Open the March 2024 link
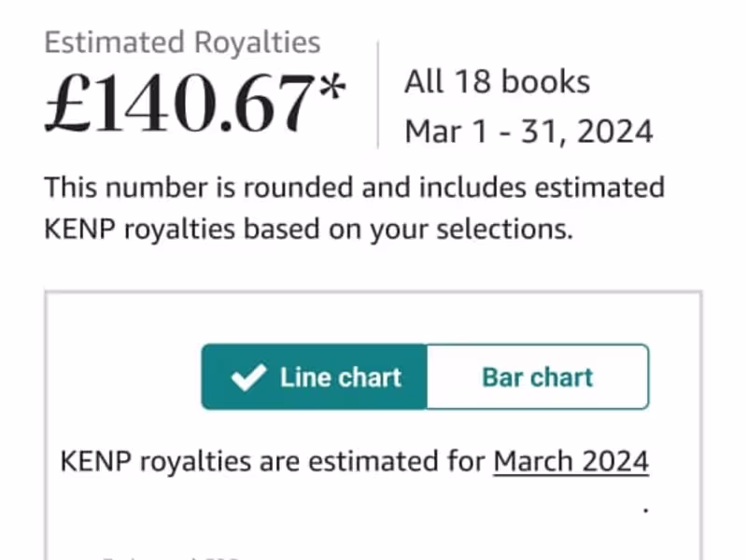Screen dimensions: 747x560 pos(571,461)
